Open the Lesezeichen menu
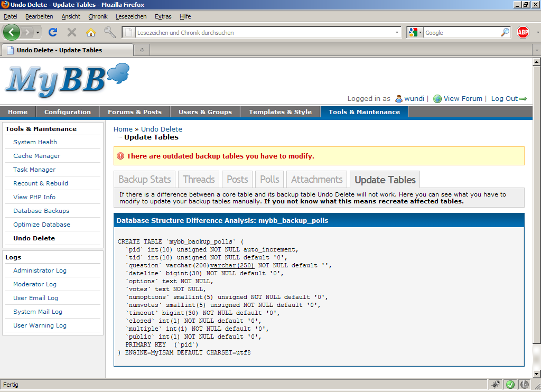The image size is (541, 392). (131, 16)
